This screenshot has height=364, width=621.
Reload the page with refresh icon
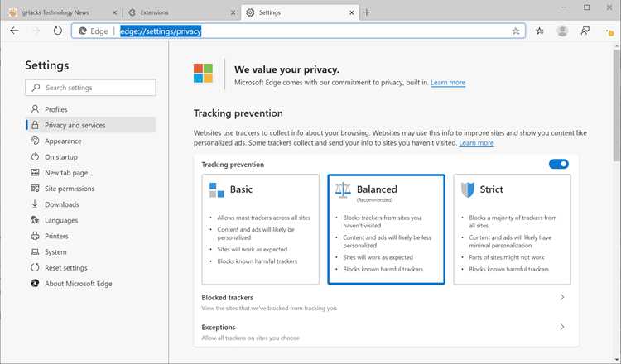pyautogui.click(x=58, y=31)
